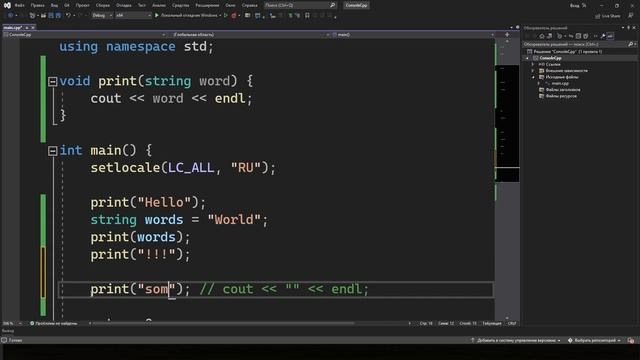The height and width of the screenshot is (360, 640).
Task: Expand the Ссылки node
Action: pos(533,64)
